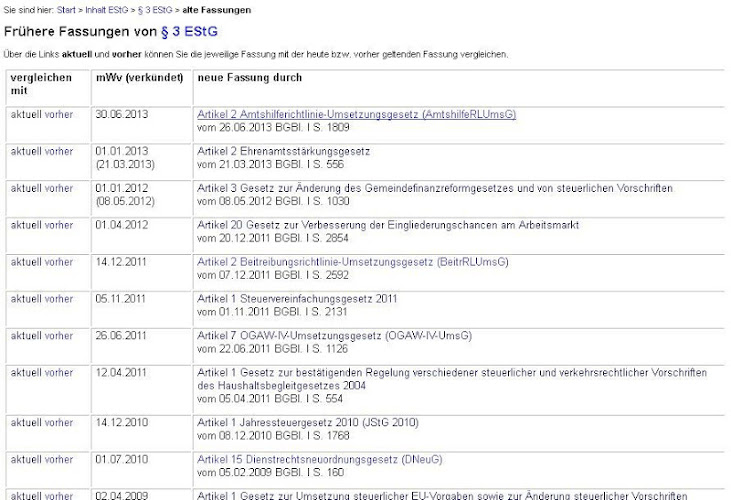
Task: Click aktuell for OGAW-IV-Umsetzungsgesetz row
Action: click(x=26, y=336)
